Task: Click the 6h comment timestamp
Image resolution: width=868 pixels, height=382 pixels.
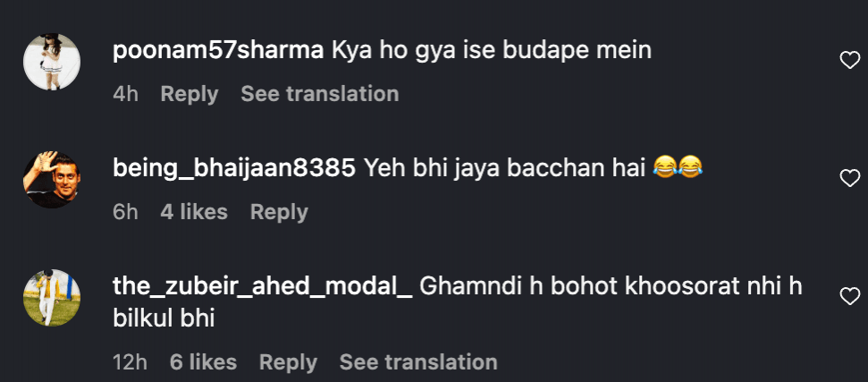Action: point(125,212)
